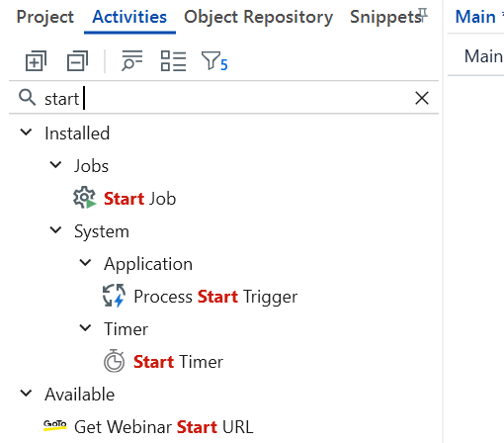
Task: Clear the activities search with X
Action: tap(422, 98)
